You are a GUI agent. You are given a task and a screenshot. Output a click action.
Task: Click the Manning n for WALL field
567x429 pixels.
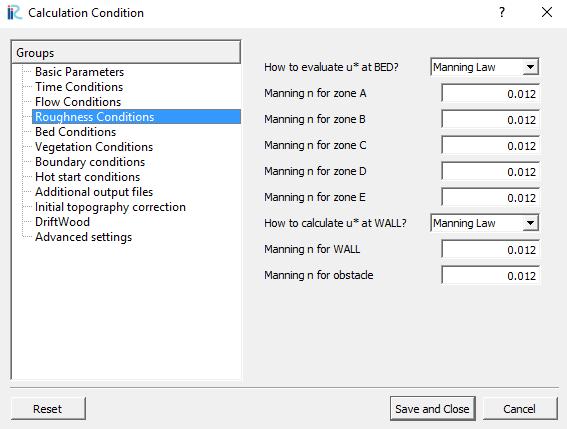click(490, 249)
